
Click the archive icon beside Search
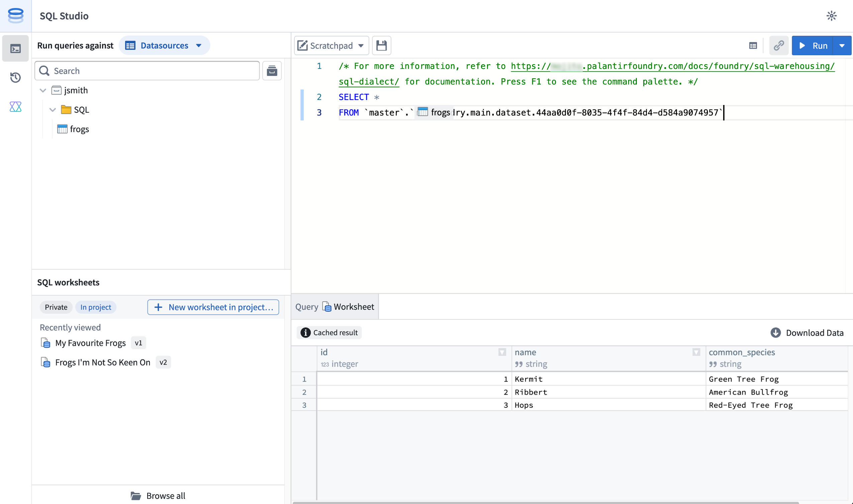(272, 71)
